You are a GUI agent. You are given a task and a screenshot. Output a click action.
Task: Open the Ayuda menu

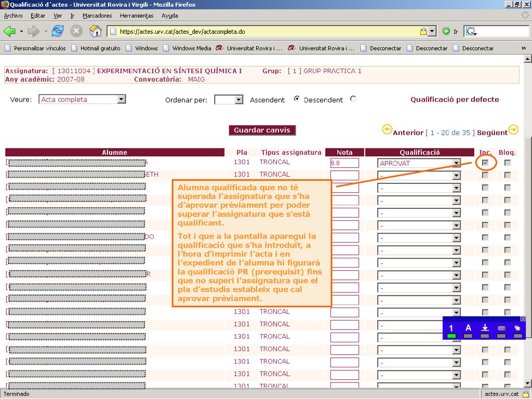(170, 16)
